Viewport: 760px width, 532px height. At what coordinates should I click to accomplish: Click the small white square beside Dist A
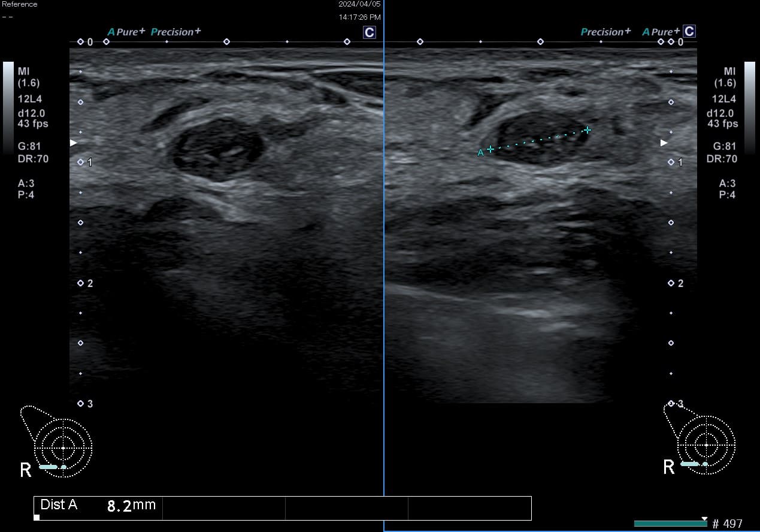click(x=37, y=517)
